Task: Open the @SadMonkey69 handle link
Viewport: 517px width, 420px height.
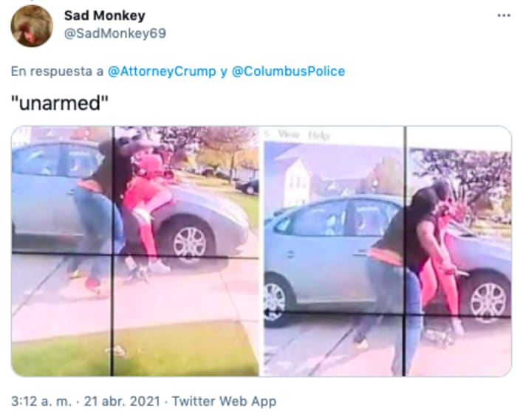Action: pyautogui.click(x=115, y=34)
